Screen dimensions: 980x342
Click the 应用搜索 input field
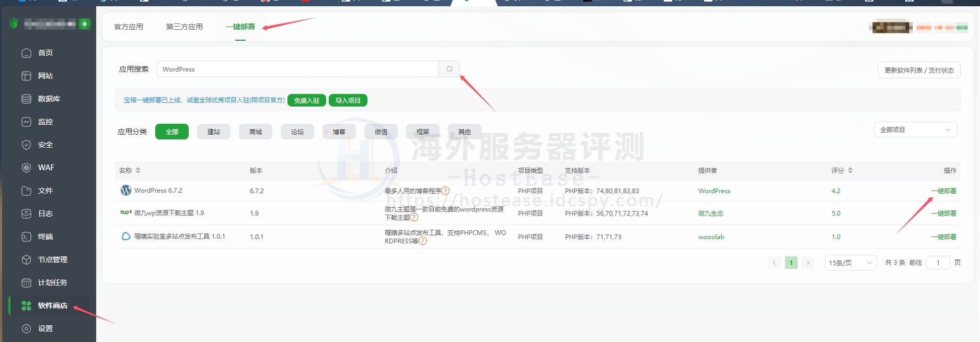tap(298, 69)
